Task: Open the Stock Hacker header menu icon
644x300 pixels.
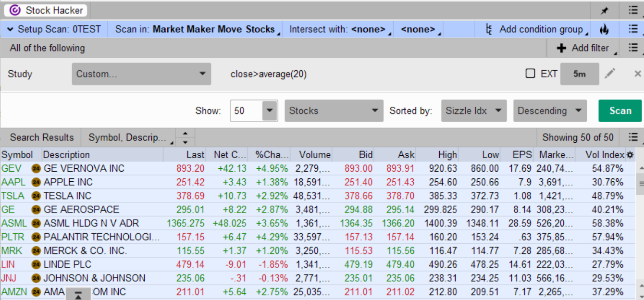Action: click(x=633, y=10)
